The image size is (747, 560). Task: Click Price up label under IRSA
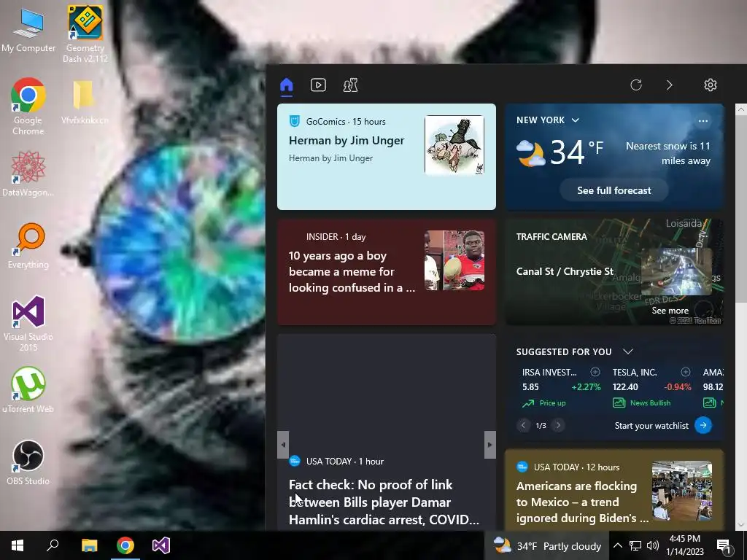(x=552, y=402)
